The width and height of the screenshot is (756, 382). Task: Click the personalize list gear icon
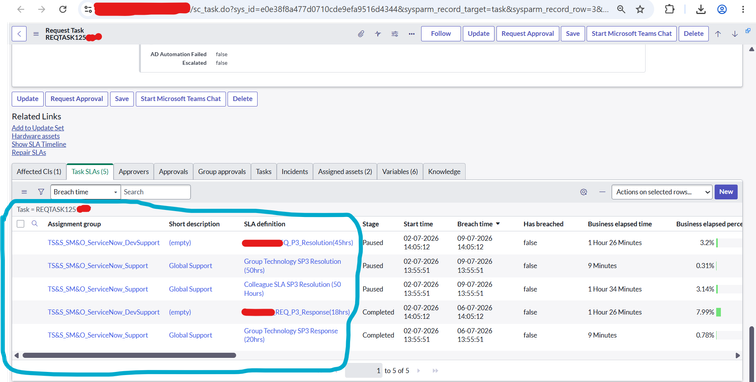[583, 192]
